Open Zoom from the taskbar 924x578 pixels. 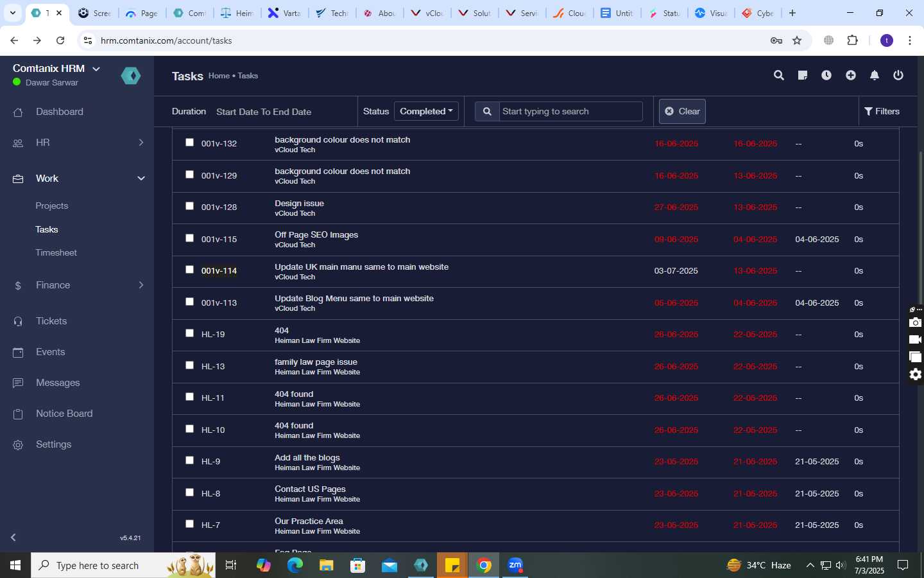coord(515,565)
